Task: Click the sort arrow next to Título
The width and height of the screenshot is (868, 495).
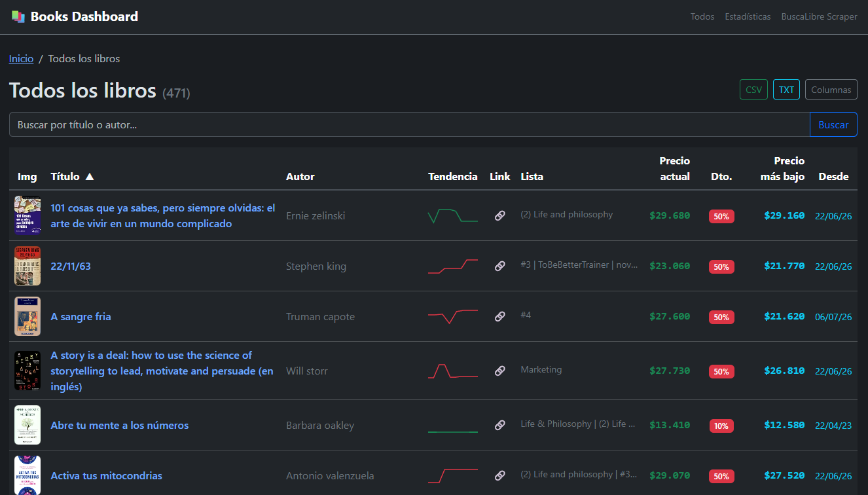Action: click(x=90, y=176)
